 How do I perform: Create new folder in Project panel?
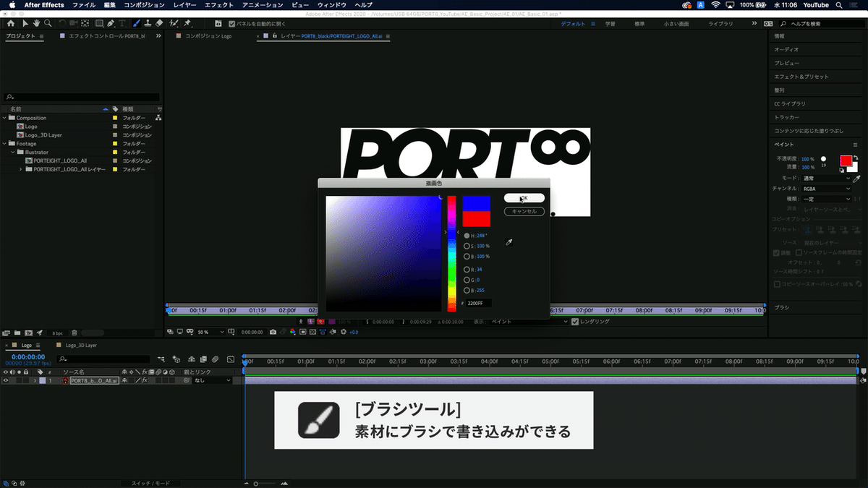17,333
